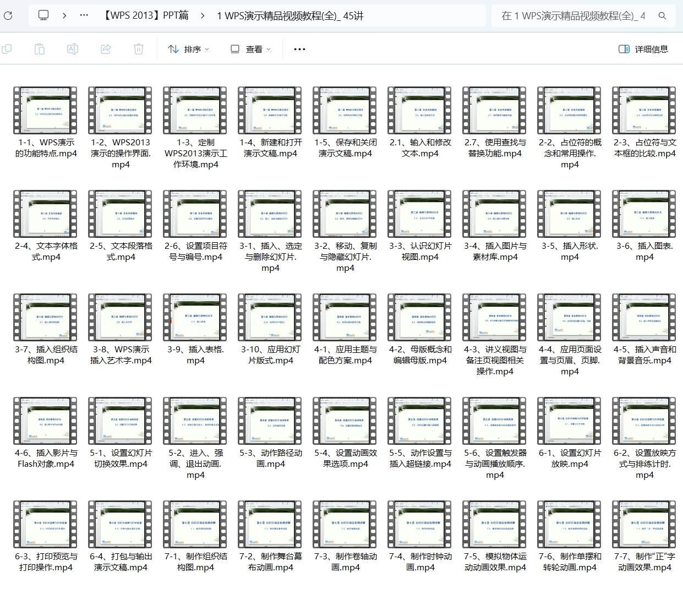
Task: Select video icon for 5-4、设置动画效果选项.mp4
Action: pyautogui.click(x=345, y=421)
